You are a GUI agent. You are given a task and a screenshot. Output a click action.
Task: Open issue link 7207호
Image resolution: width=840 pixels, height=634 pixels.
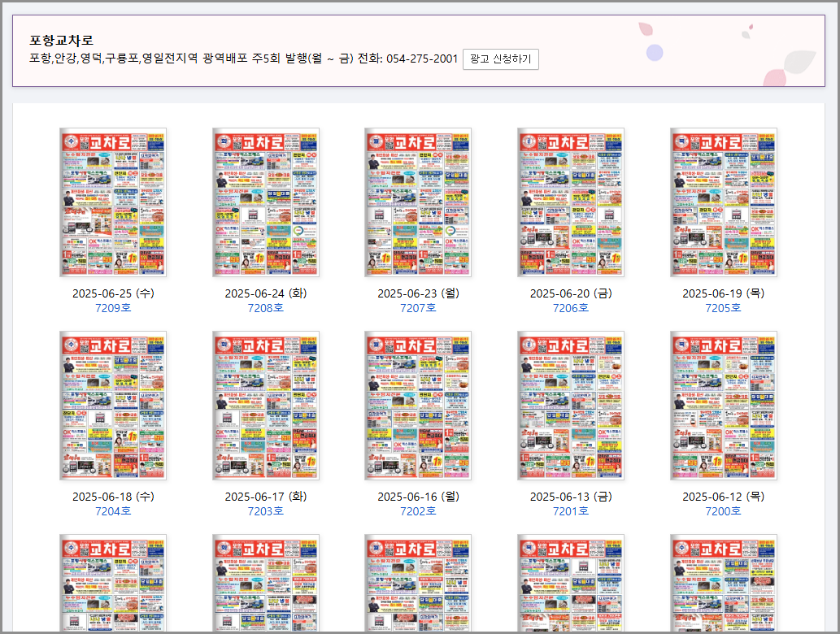419,307
